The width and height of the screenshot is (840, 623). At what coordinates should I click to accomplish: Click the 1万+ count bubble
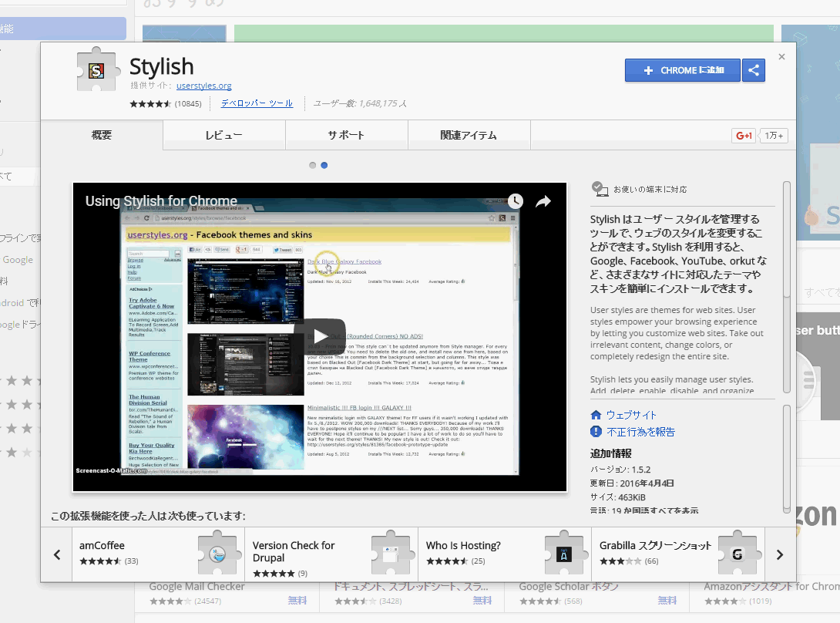click(774, 136)
